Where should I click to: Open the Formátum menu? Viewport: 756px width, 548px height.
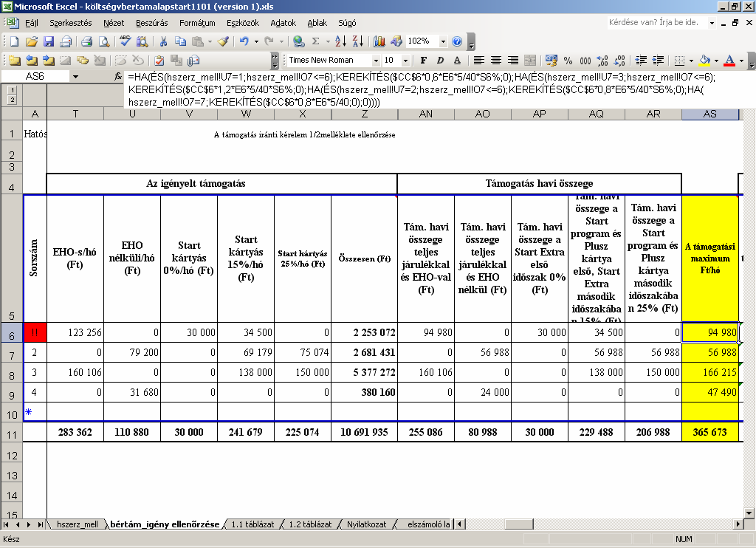click(197, 23)
